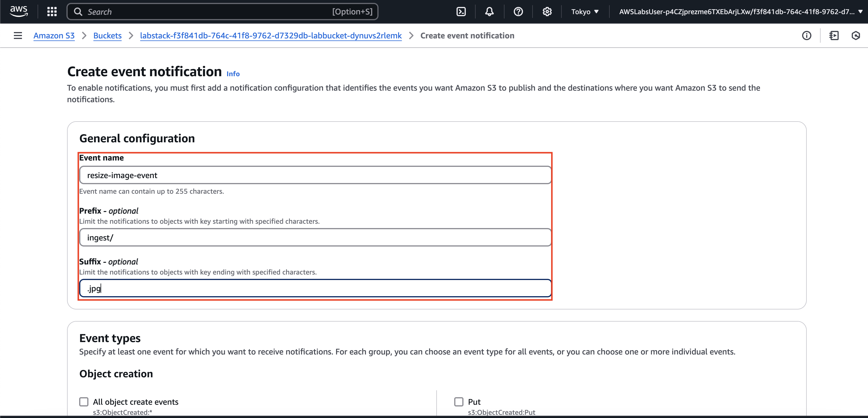
Task: Enable the Put event checkbox
Action: (459, 402)
